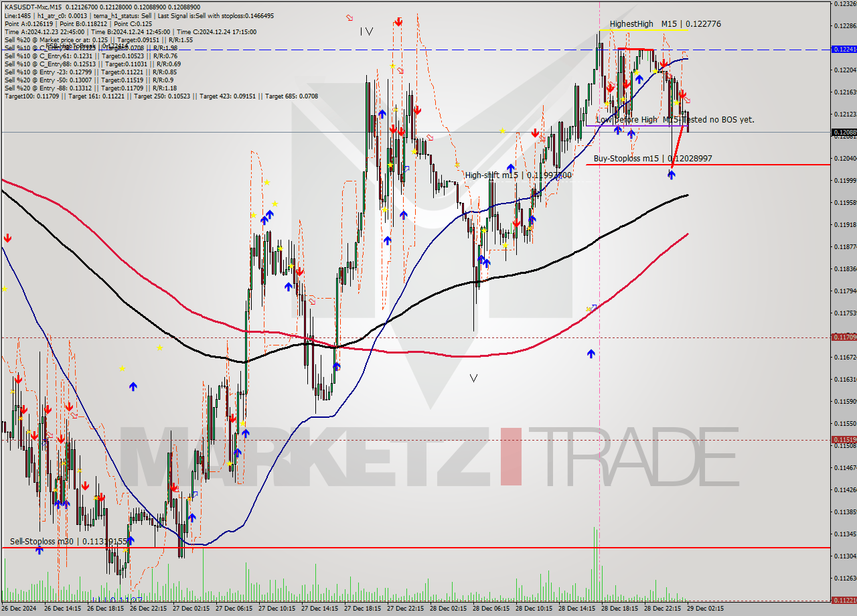The width and height of the screenshot is (857, 616).
Task: Select the 'High-shift m15 | 0.11997500' label
Action: pos(518,175)
